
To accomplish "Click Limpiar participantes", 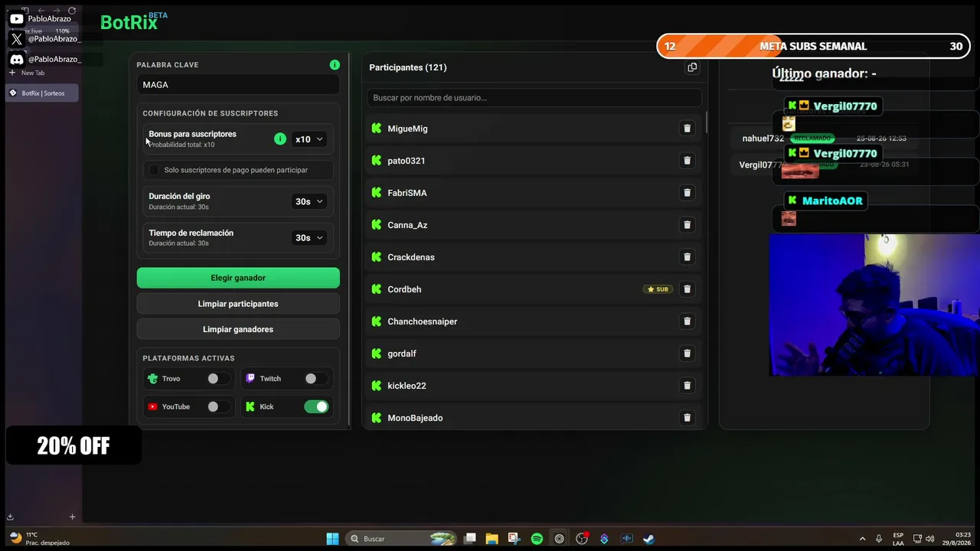I will 238,304.
